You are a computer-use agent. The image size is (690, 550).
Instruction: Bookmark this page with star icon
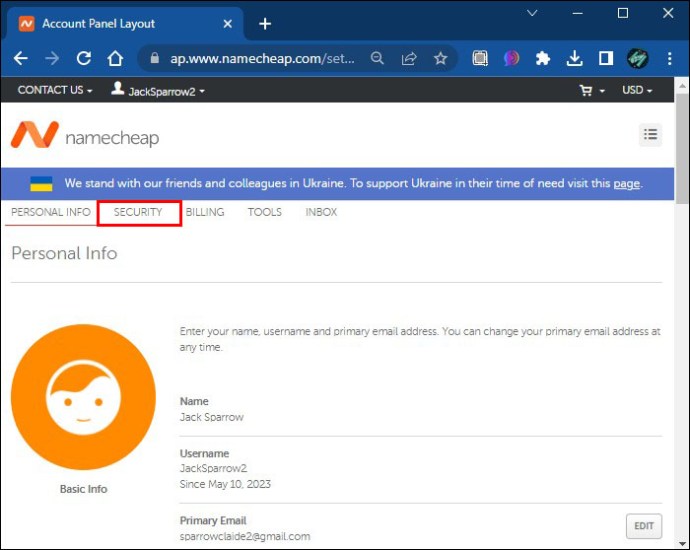440,59
